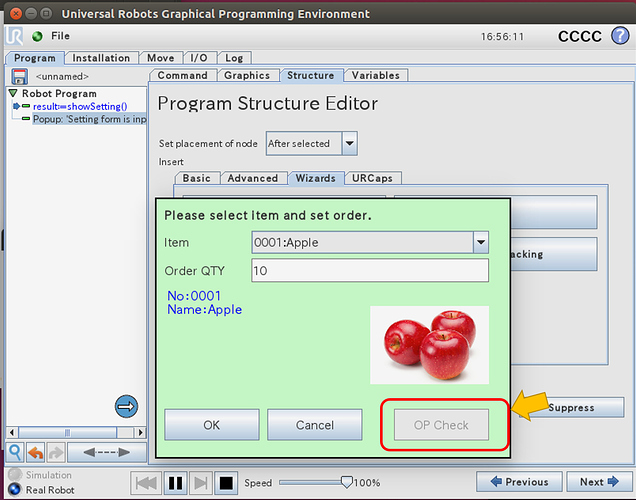Open the Set placement of node dropdown

(x=349, y=143)
